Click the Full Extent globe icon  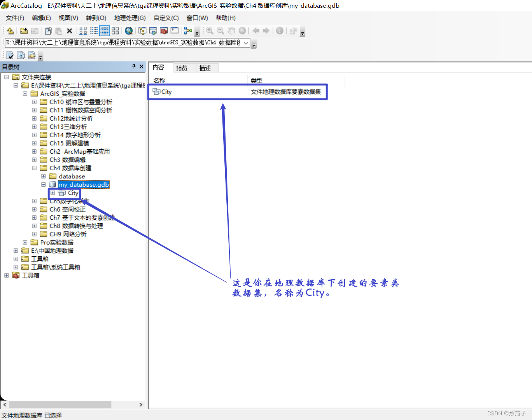242,31
